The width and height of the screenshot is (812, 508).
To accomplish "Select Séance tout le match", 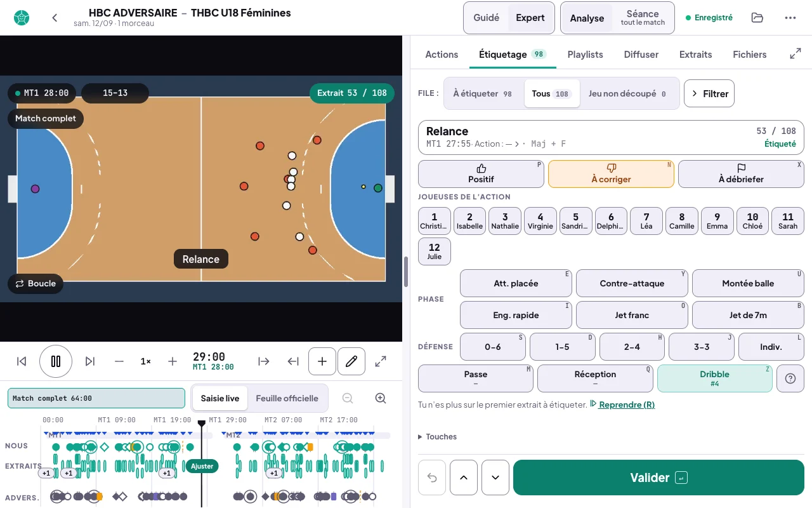I will [x=643, y=18].
